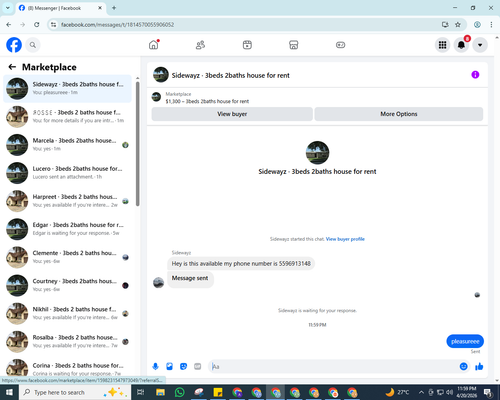Open the Friends icon in top navigation
Screen dimensions: 500x400
pyautogui.click(x=200, y=45)
